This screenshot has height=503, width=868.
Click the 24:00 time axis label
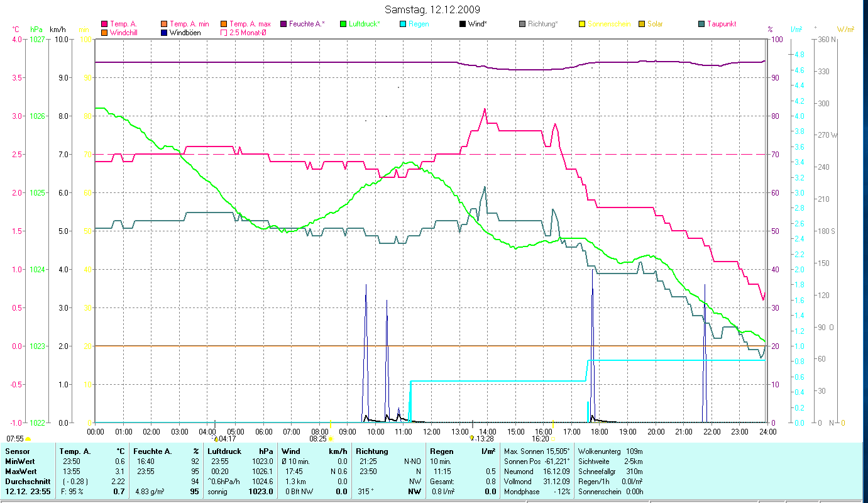coord(768,431)
